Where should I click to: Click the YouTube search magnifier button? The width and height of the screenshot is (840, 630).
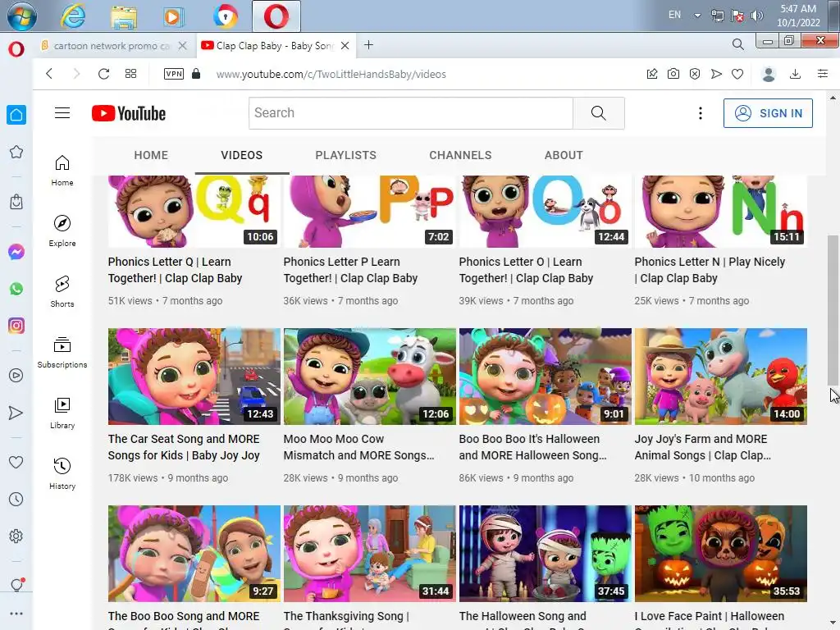pyautogui.click(x=598, y=113)
